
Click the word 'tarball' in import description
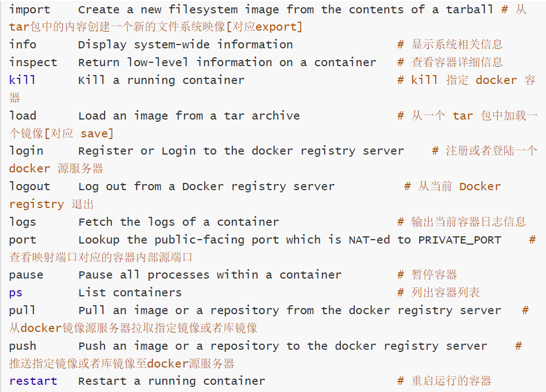[x=469, y=9]
